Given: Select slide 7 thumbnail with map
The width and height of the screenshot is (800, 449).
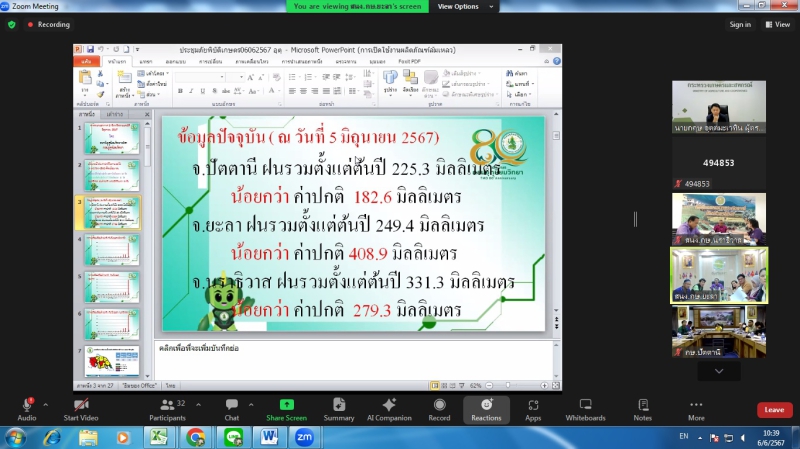Looking at the screenshot, I should click(112, 361).
